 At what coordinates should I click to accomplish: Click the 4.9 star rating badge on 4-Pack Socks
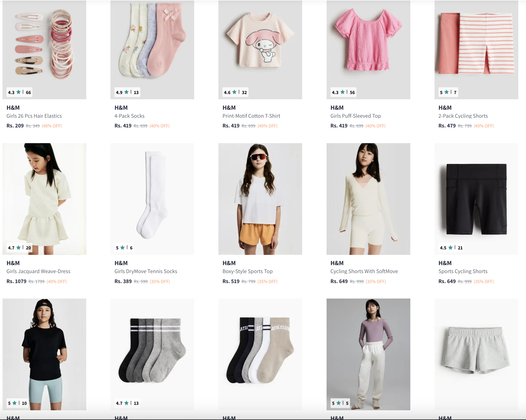pyautogui.click(x=127, y=92)
